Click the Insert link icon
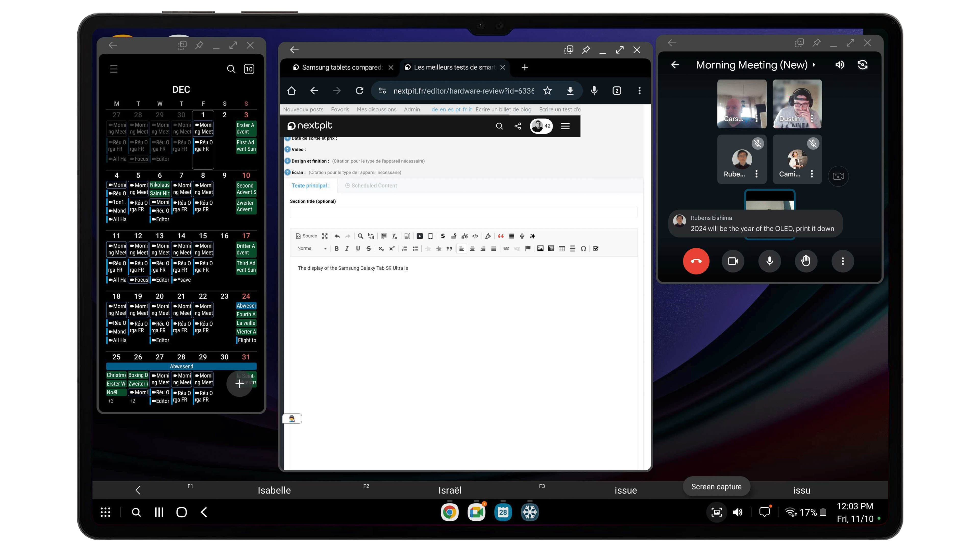Screen dimensions: 980x551 point(506,248)
